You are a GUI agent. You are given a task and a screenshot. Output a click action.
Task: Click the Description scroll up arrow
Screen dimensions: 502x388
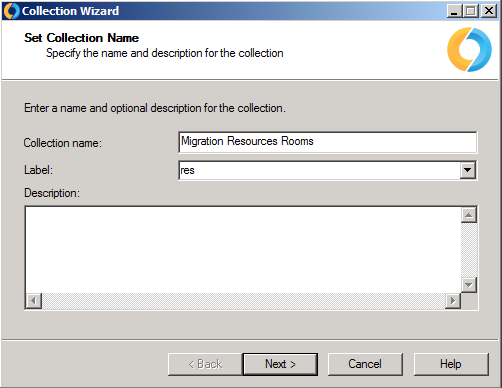point(469,215)
